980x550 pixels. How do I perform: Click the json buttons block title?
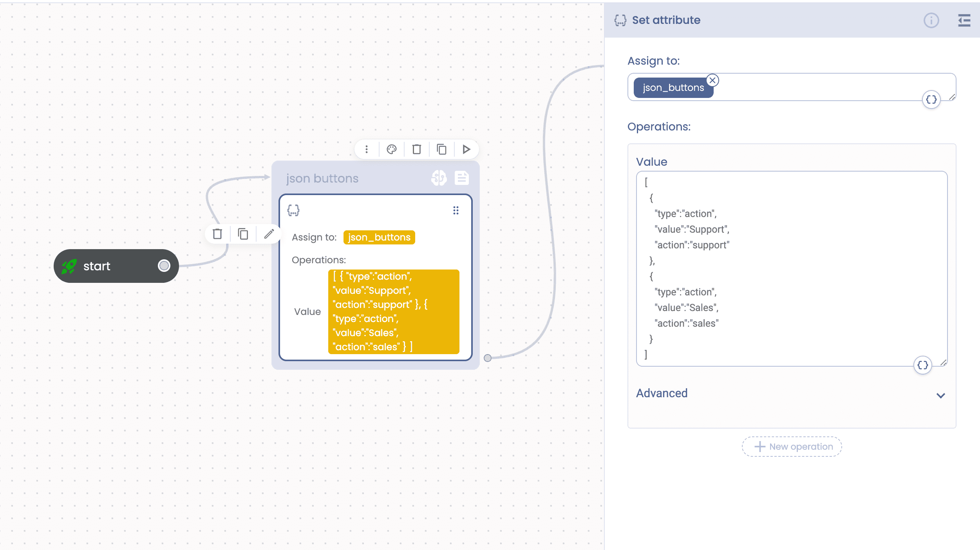pyautogui.click(x=322, y=178)
